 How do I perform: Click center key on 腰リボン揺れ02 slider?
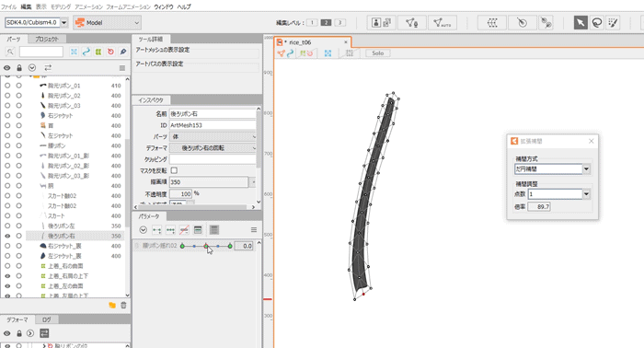[x=206, y=246]
